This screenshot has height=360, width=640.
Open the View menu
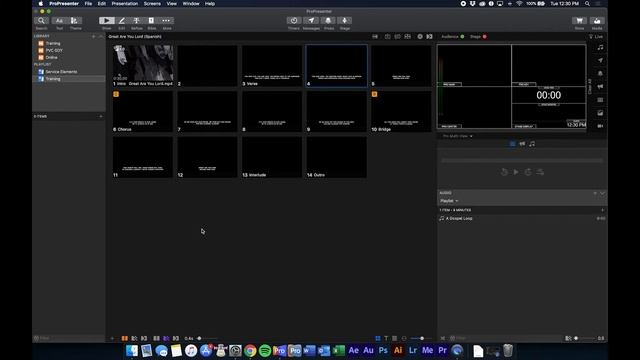pos(172,4)
